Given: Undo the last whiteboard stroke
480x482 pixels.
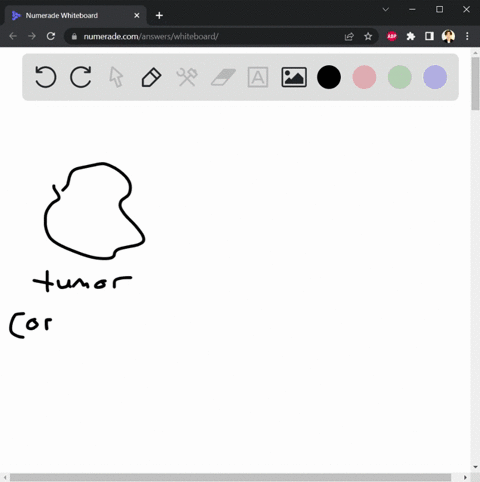Looking at the screenshot, I should pos(45,77).
